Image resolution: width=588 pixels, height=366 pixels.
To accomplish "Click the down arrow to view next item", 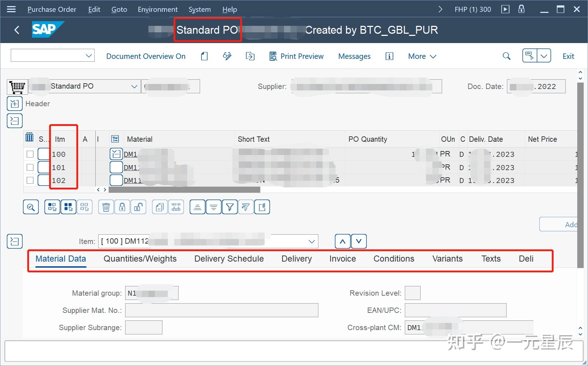I will 359,241.
